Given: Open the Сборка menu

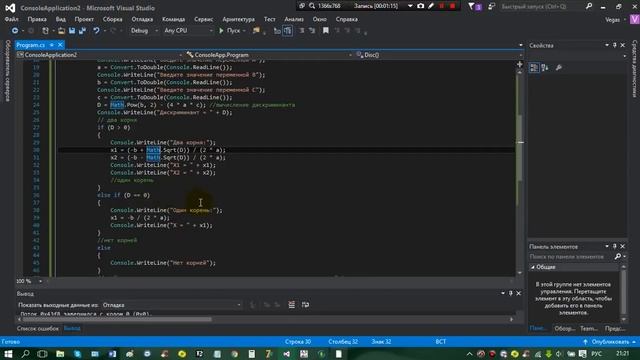Looking at the screenshot, I should [112, 19].
